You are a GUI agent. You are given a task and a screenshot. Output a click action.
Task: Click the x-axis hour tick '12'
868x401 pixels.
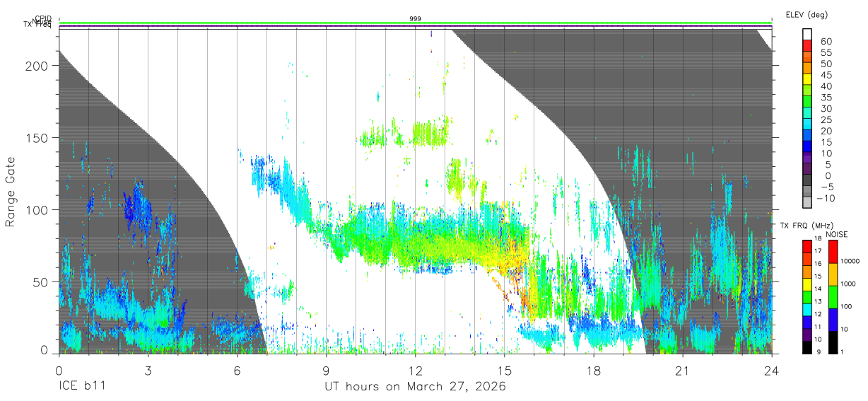[416, 371]
